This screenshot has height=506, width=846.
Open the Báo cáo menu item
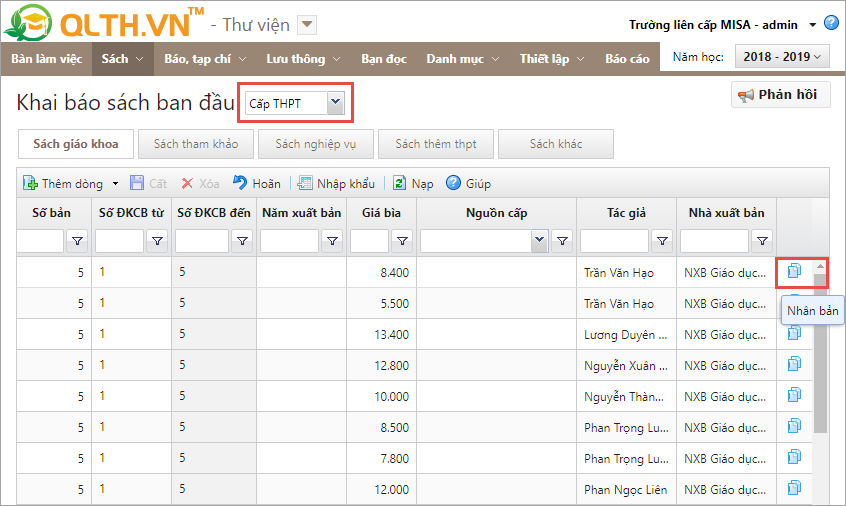tap(627, 59)
